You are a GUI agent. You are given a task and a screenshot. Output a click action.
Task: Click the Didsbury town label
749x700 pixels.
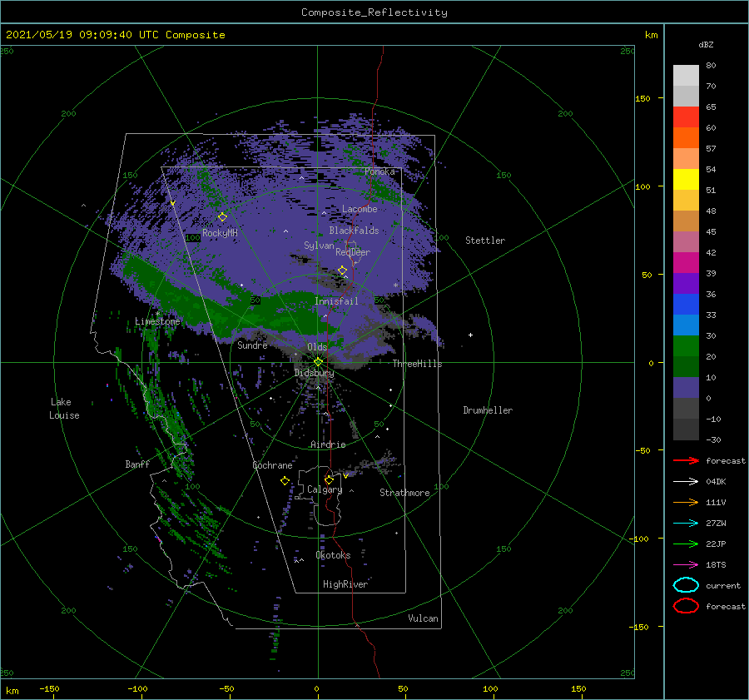(x=314, y=373)
